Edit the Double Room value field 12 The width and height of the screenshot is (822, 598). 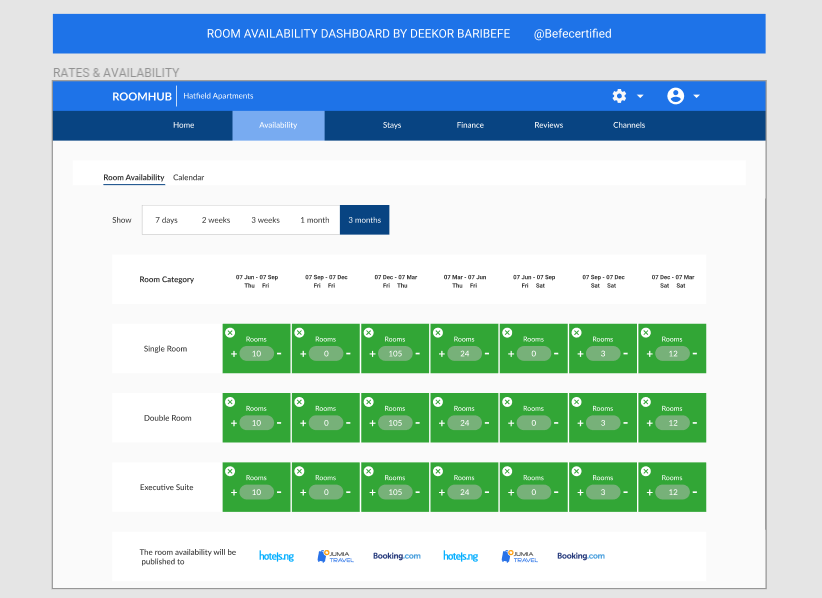673,423
